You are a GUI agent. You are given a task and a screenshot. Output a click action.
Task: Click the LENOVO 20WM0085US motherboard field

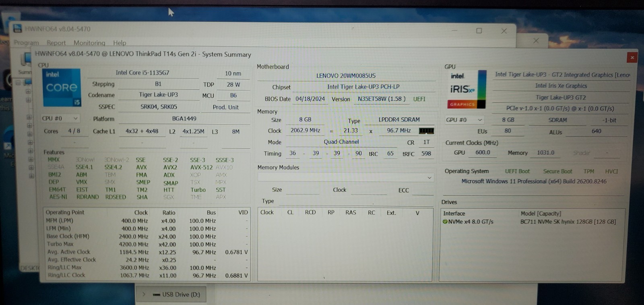[x=346, y=76]
